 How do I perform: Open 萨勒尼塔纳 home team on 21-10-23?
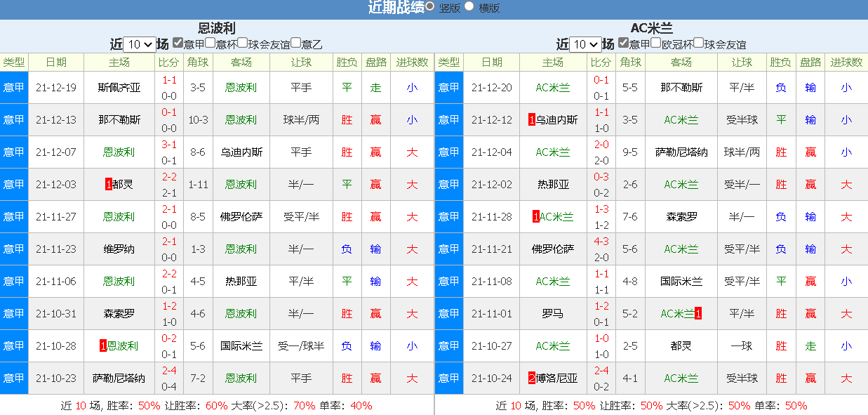pyautogui.click(x=119, y=378)
